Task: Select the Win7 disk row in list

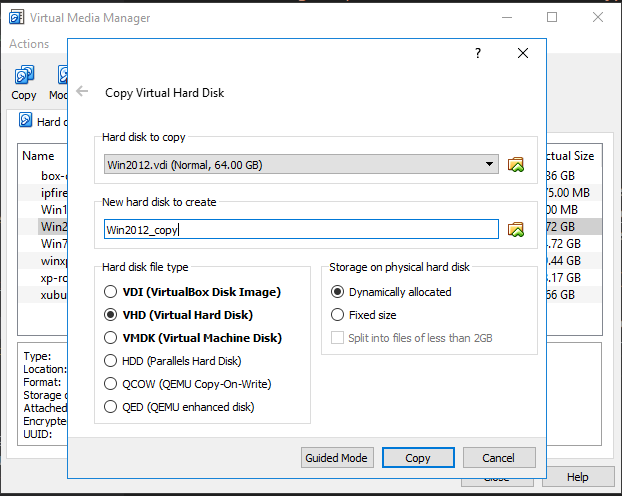Action: pos(54,244)
